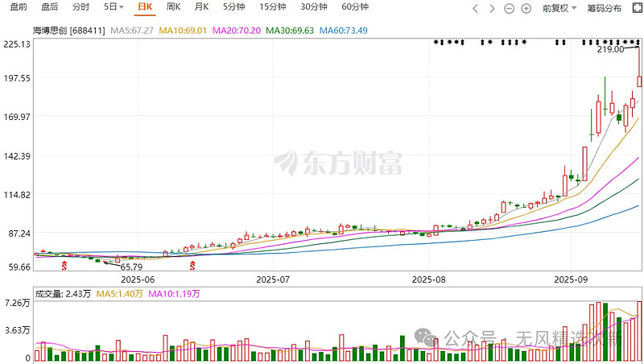Switch to the 日K tab

click(145, 7)
